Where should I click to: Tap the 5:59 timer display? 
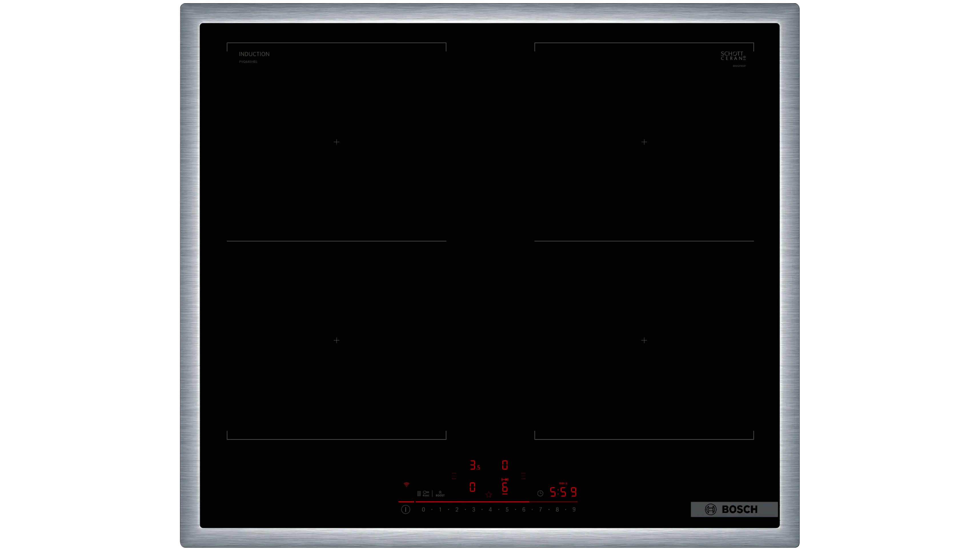click(x=564, y=492)
